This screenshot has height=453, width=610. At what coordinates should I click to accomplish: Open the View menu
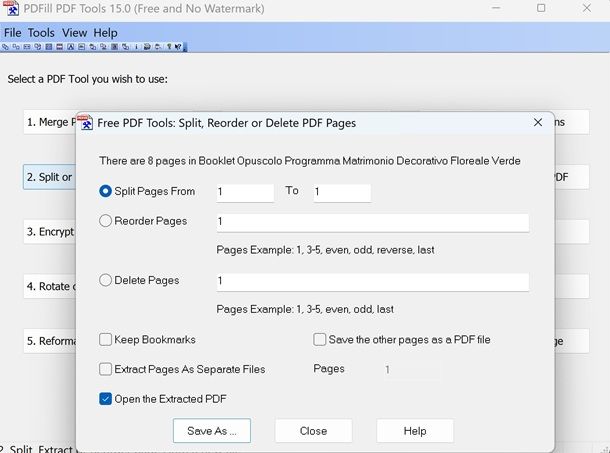point(74,33)
